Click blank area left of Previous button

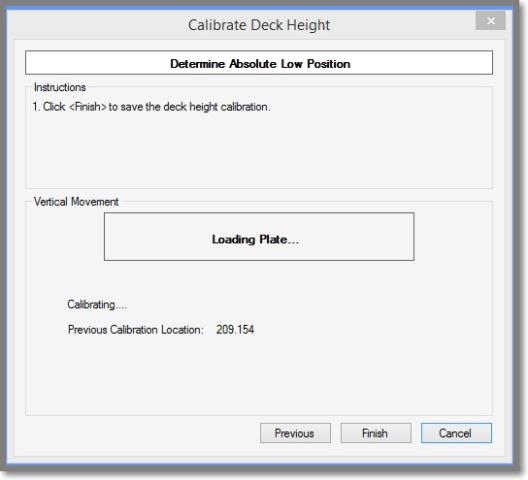[x=141, y=433]
